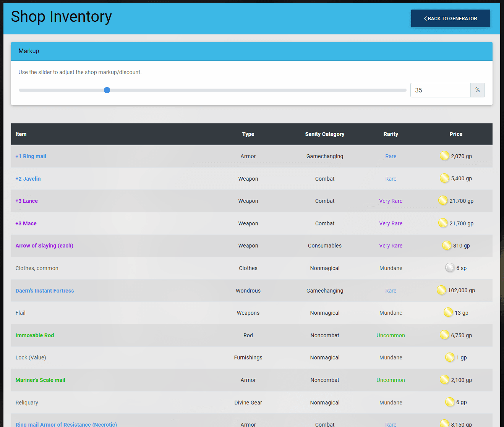Adjust the shop markup slider

tap(107, 90)
